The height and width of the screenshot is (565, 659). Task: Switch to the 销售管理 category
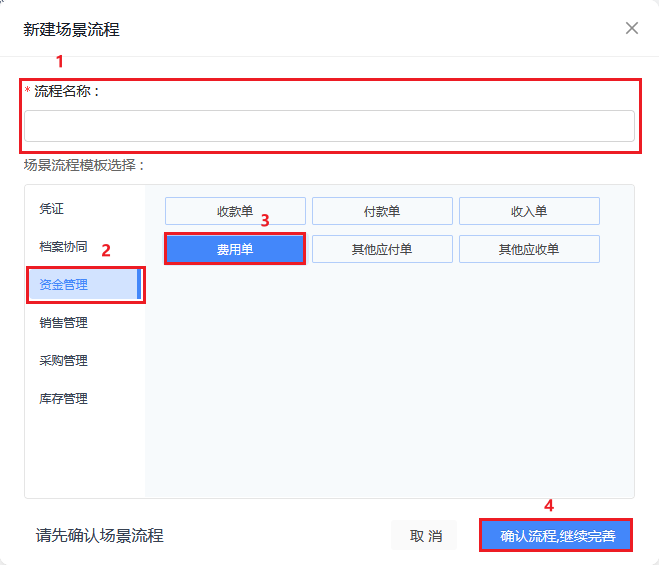tap(63, 322)
